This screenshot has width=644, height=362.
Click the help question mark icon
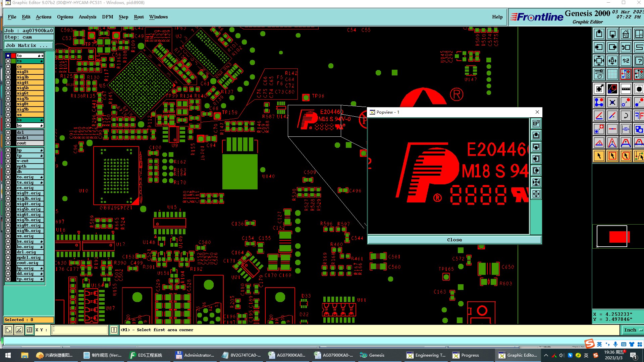[x=639, y=61]
